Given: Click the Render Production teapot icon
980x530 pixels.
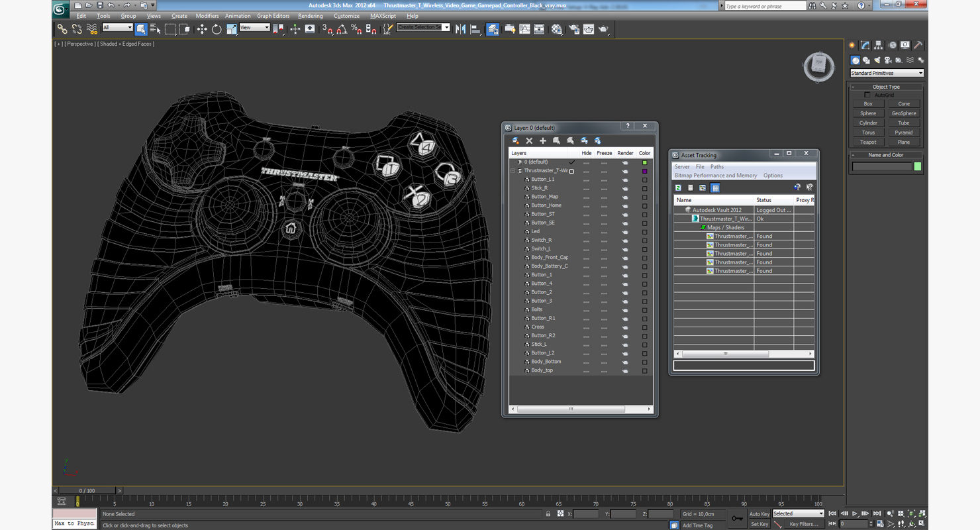Looking at the screenshot, I should pyautogui.click(x=603, y=29).
